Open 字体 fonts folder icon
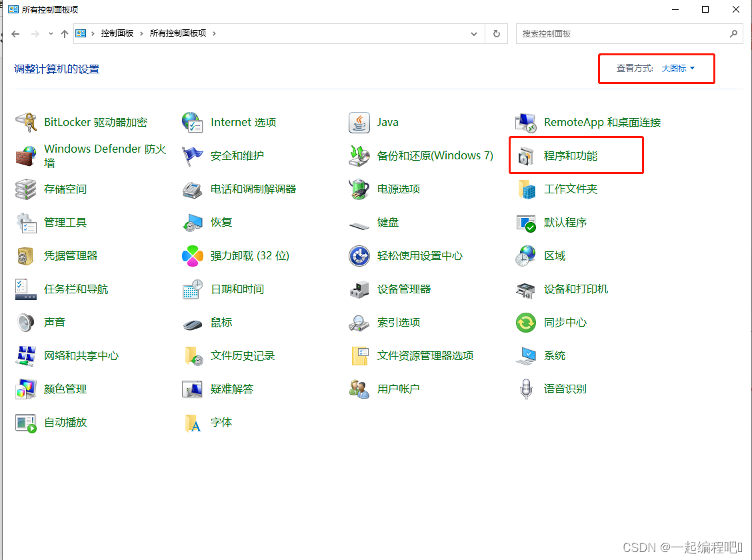The height and width of the screenshot is (560, 752). click(192, 423)
